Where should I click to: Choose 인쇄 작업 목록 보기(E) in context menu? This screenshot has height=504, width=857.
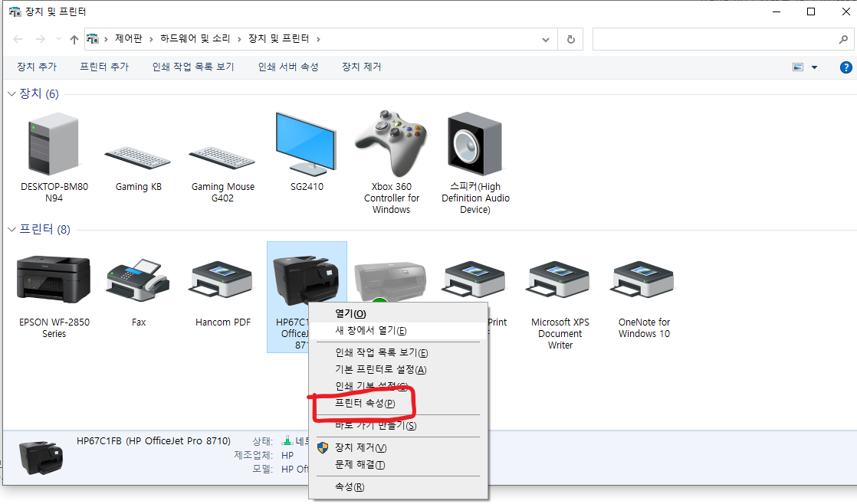398,353
